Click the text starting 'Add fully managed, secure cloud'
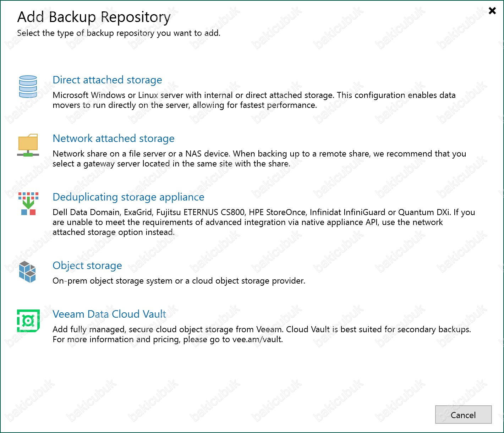Viewport: 504px width, 433px height. click(x=262, y=334)
